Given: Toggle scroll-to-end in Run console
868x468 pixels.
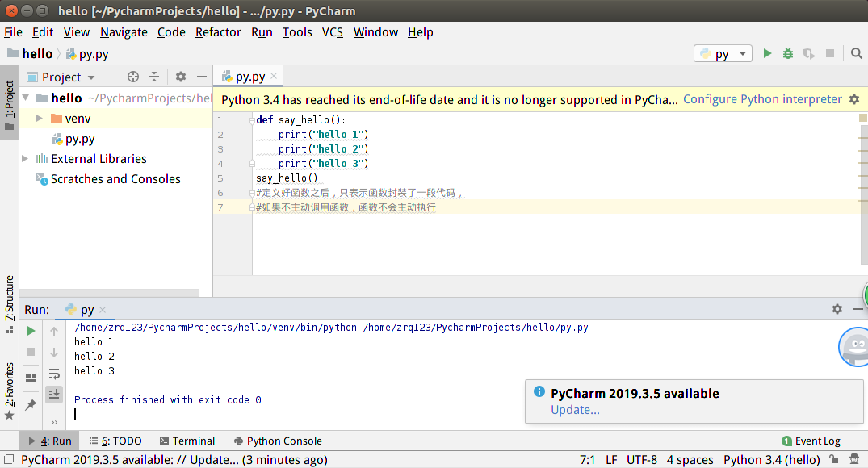Looking at the screenshot, I should [54, 395].
